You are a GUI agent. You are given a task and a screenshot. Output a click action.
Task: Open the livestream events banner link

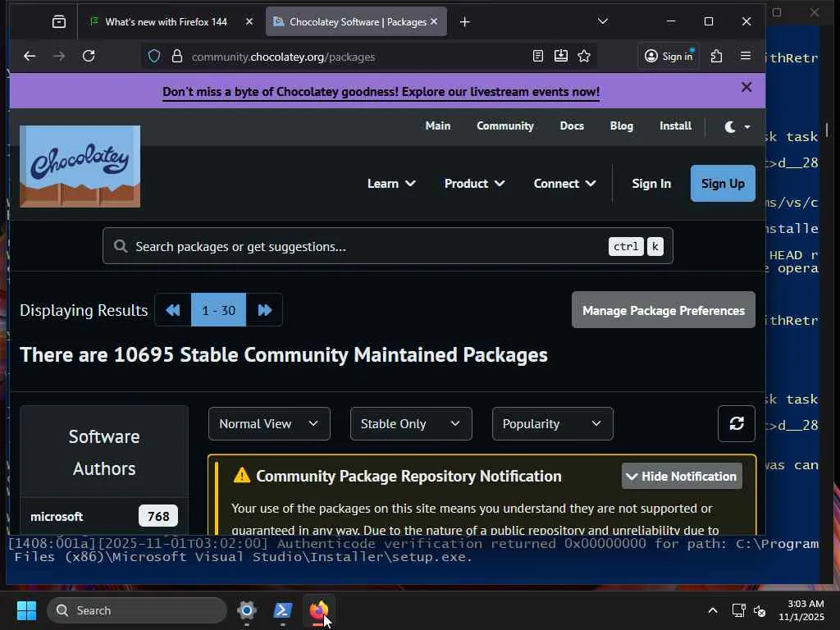click(x=381, y=92)
